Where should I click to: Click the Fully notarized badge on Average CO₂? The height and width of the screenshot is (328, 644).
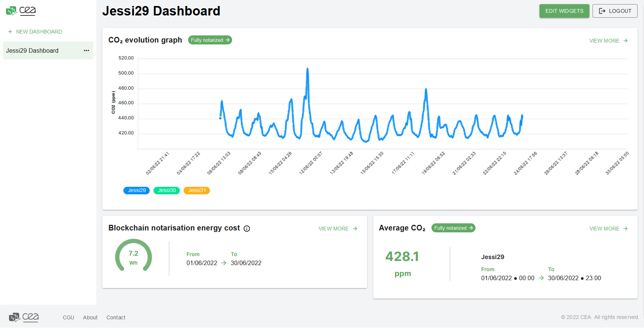point(453,228)
